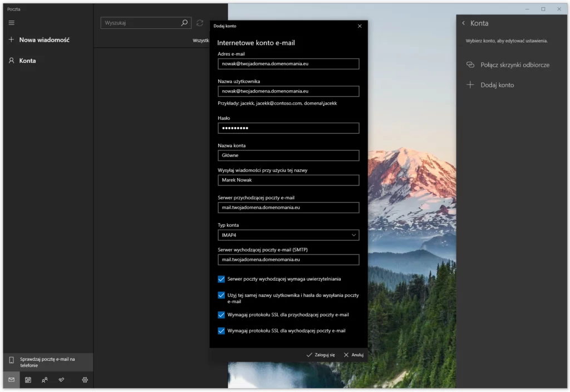
Task: Open the hamburger navigation menu
Action: point(12,23)
